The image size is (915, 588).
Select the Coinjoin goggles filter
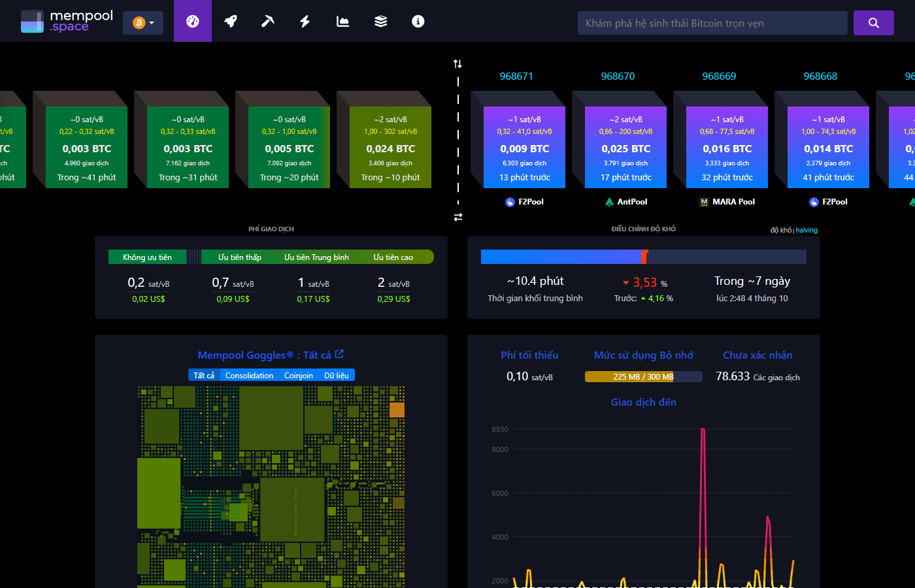[x=299, y=375]
